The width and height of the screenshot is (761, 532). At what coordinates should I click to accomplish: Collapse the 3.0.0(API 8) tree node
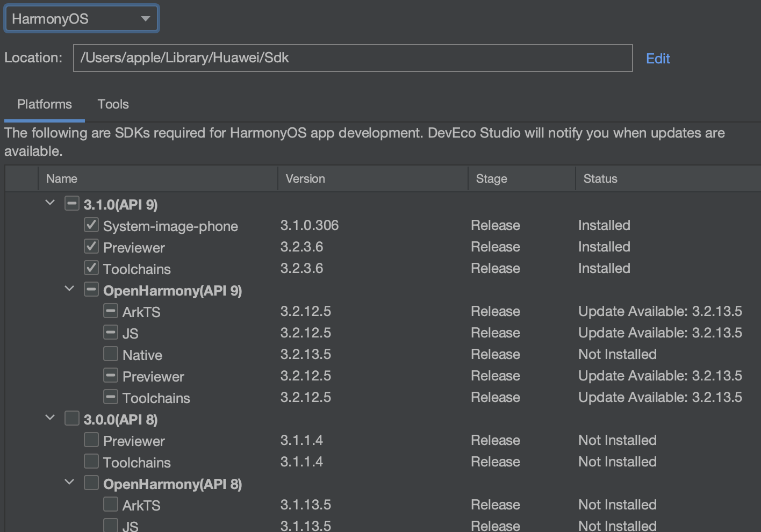coord(50,418)
